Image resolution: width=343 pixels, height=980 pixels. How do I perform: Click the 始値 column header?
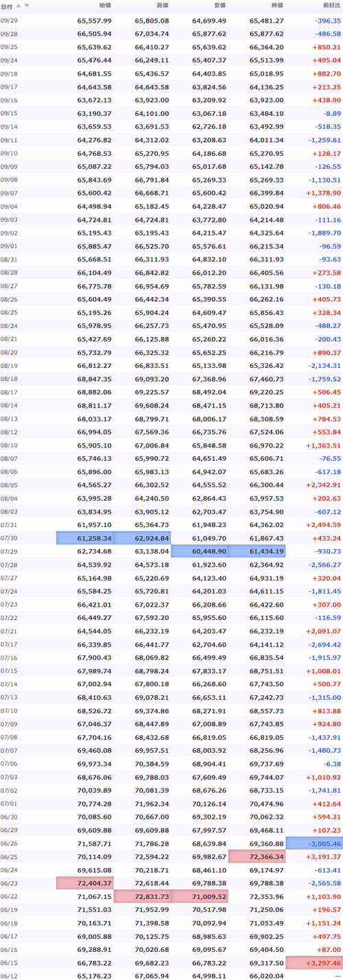tap(105, 5)
